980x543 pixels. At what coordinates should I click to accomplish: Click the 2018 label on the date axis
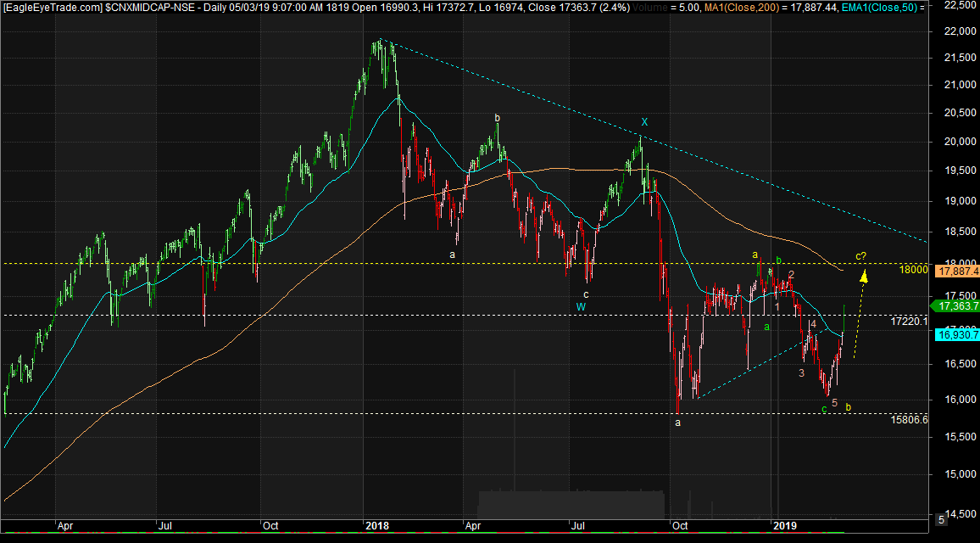[376, 526]
